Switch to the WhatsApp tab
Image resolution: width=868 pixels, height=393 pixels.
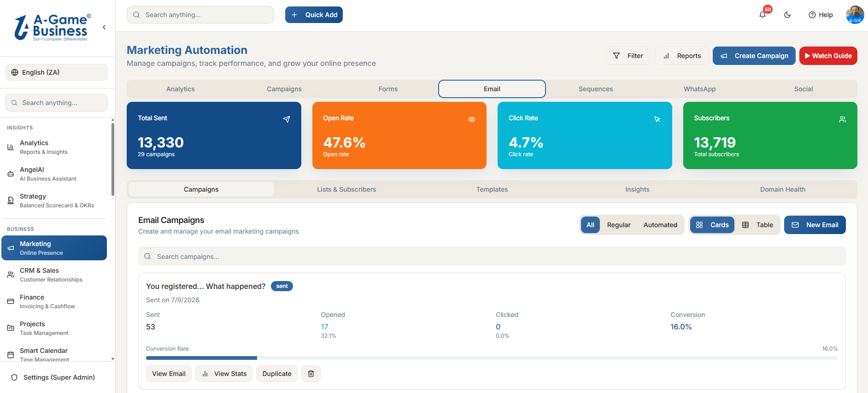point(699,89)
